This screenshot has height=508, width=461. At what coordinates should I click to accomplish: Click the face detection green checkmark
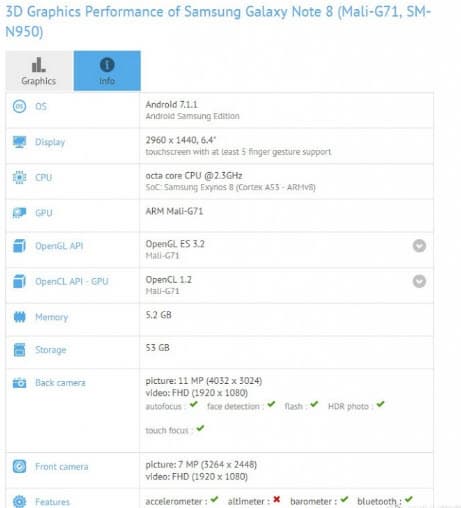(271, 405)
